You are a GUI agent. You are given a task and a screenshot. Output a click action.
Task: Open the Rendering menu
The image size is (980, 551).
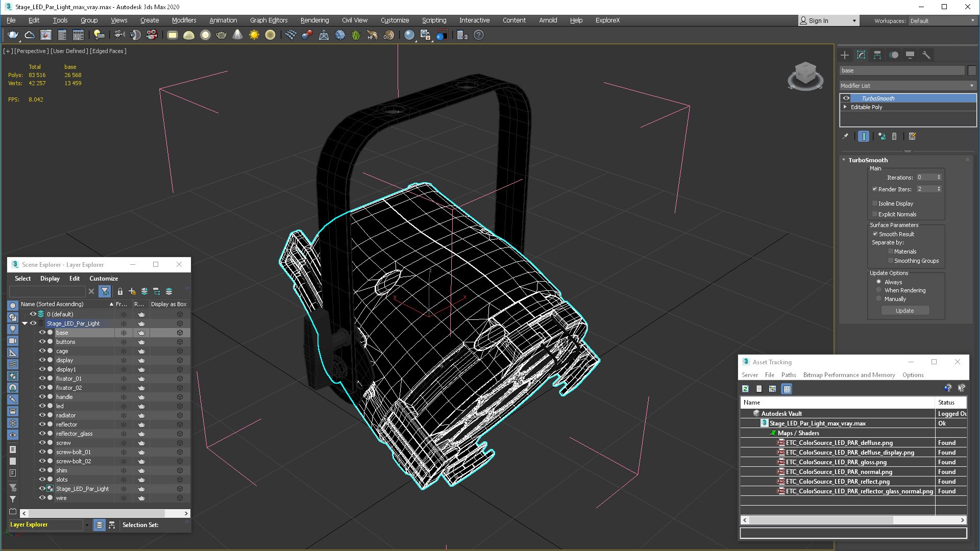(x=314, y=20)
